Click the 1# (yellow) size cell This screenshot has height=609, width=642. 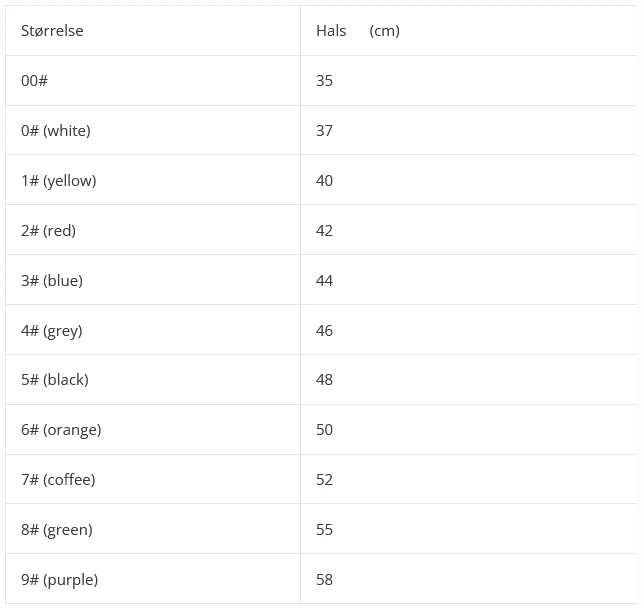(59, 181)
